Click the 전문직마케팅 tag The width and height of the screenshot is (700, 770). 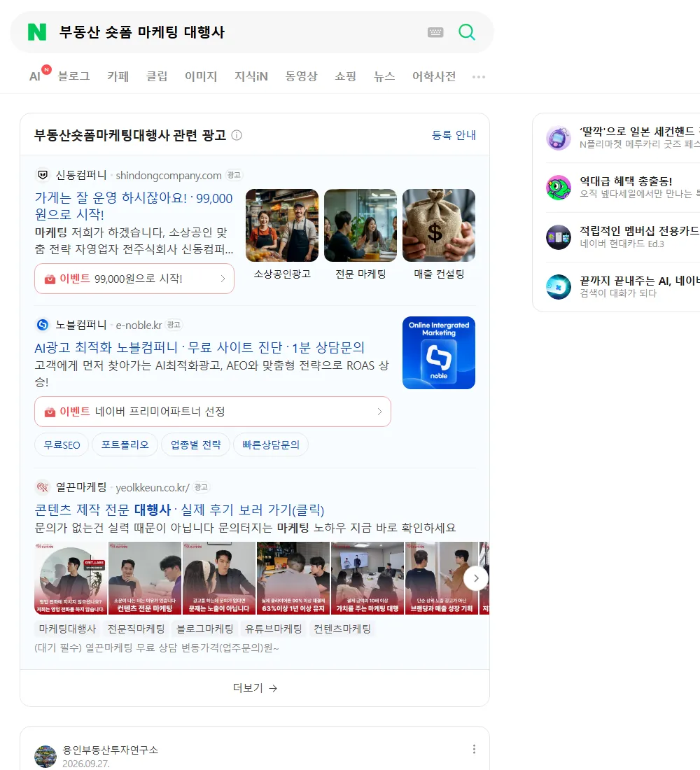point(136,629)
